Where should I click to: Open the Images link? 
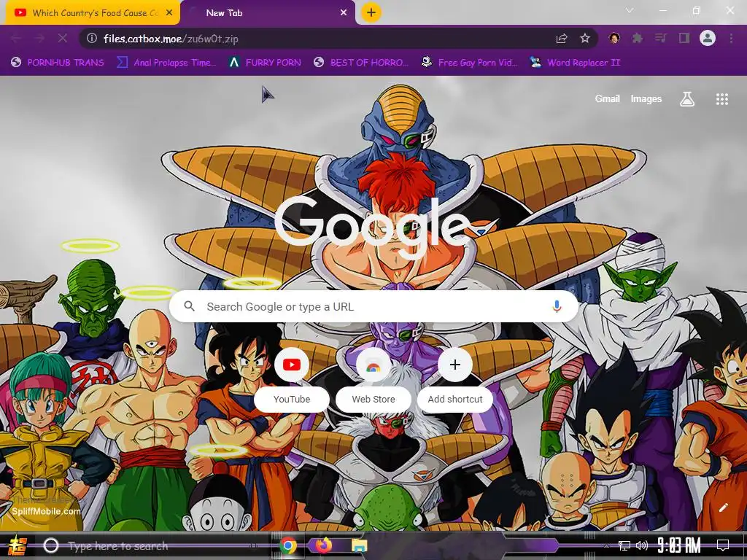646,98
